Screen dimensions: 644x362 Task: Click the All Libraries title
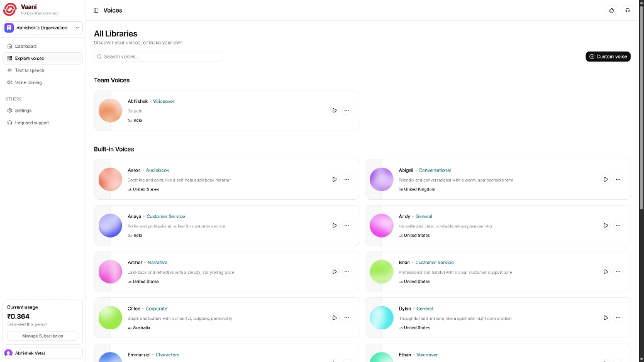[116, 34]
